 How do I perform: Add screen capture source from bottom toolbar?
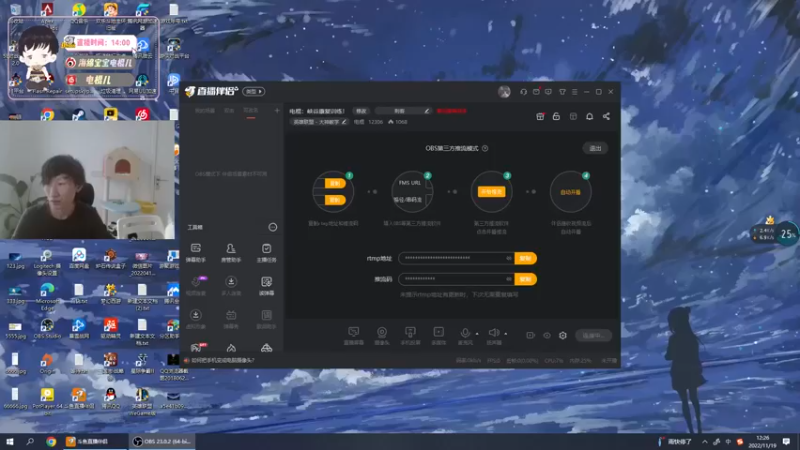354,335
